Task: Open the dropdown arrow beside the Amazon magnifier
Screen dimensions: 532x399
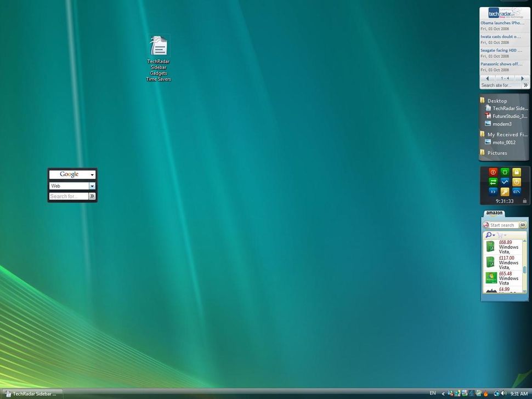Action: (494, 235)
